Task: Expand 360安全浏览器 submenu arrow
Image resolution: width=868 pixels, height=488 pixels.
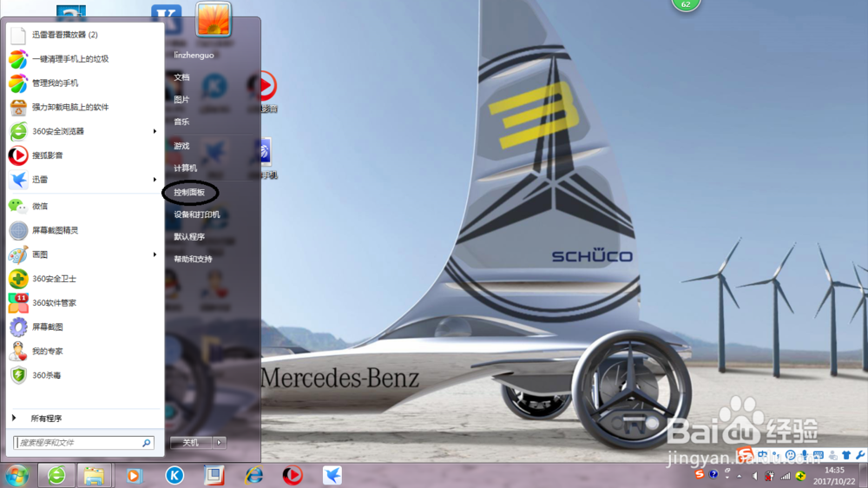Action: coord(155,131)
